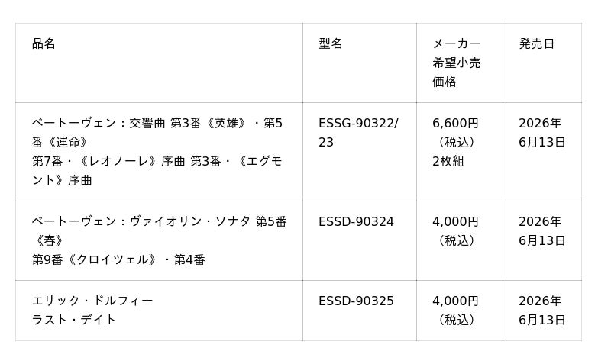Image resolution: width=611 pixels, height=364 pixels.
Task: Select the ベートーヴェン：ヴァイオリン・ソナタ 第5番 title text
Action: [x=159, y=222]
